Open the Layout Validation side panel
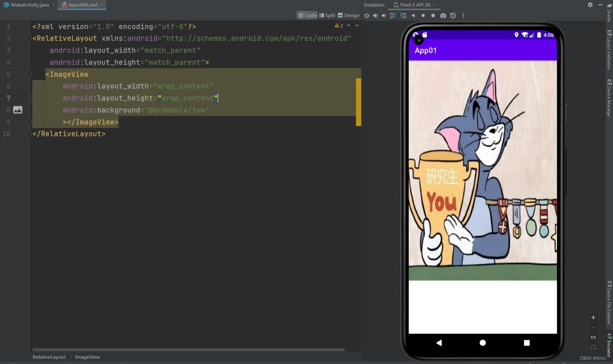Image resolution: width=613 pixels, height=364 pixels. pos(609,50)
